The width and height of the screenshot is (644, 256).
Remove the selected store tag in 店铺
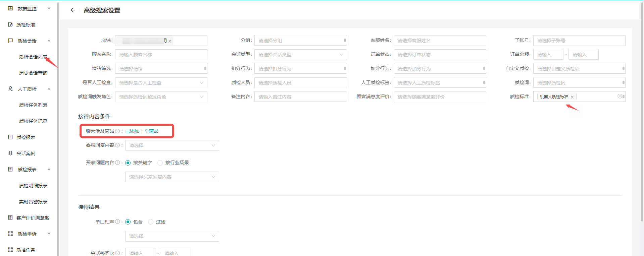(x=170, y=41)
